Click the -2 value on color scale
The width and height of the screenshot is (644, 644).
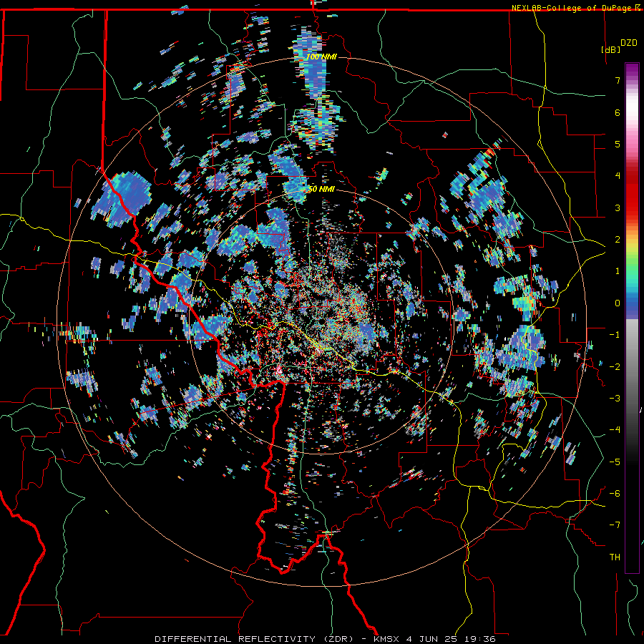615,367
